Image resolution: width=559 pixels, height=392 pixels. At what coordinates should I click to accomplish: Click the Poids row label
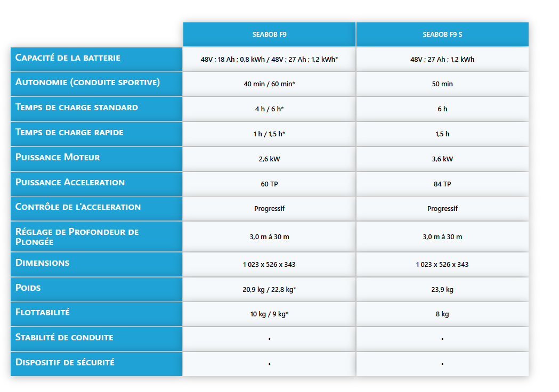(x=28, y=288)
